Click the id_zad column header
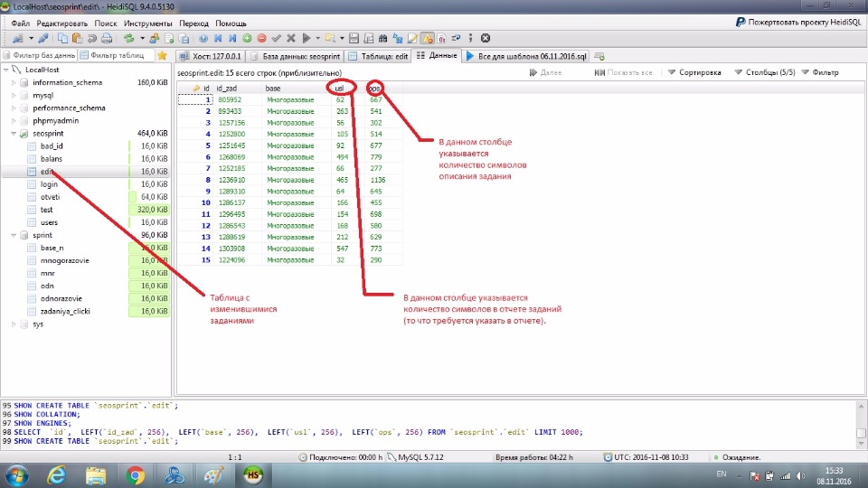This screenshot has width=868, height=488. coord(237,88)
